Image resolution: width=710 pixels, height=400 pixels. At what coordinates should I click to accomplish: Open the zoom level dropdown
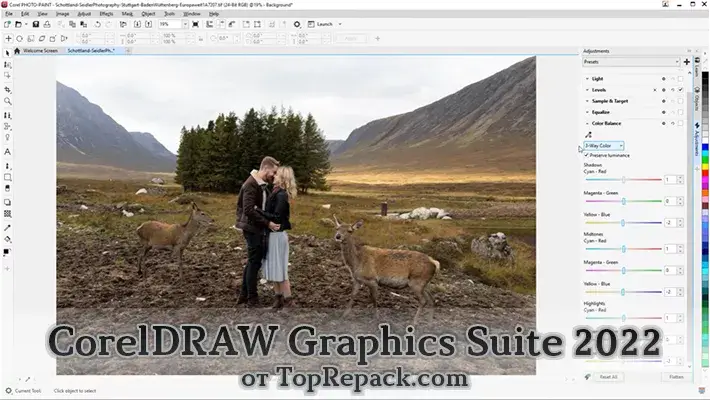pyautogui.click(x=185, y=24)
